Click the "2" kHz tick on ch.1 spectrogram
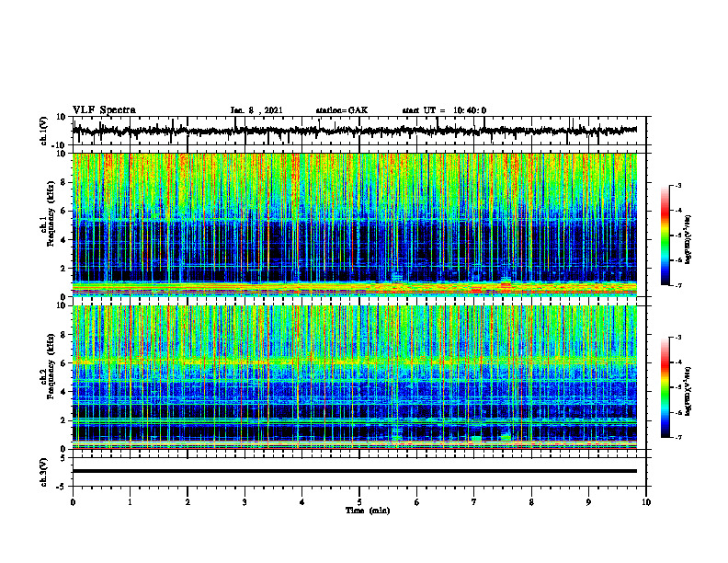The width and height of the screenshot is (728, 563). (x=64, y=269)
